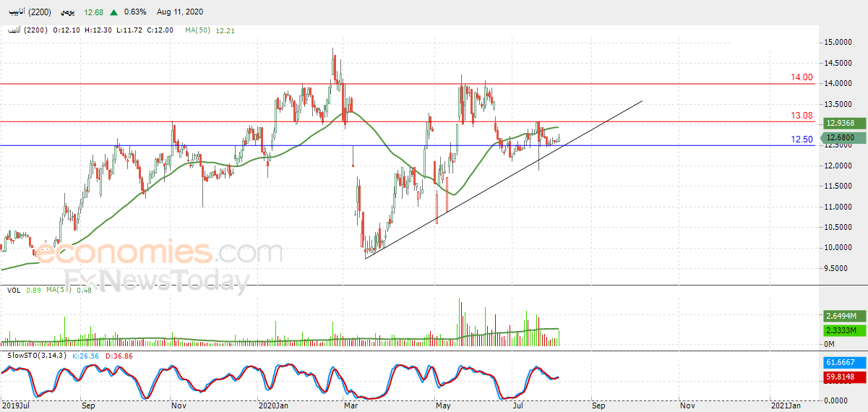868x412 pixels.
Task: Click the '12.0000' price axis label
Action: pos(840,166)
